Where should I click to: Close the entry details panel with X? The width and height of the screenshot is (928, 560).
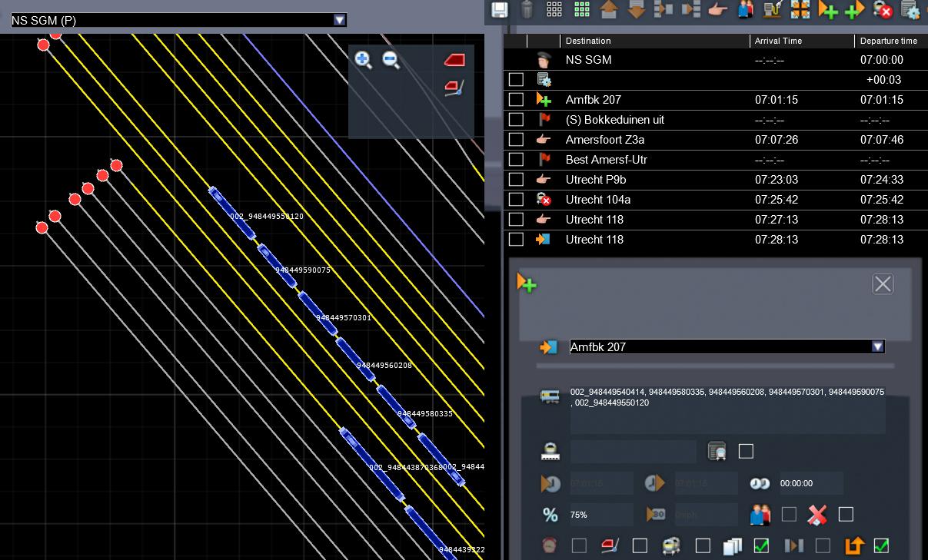(883, 283)
